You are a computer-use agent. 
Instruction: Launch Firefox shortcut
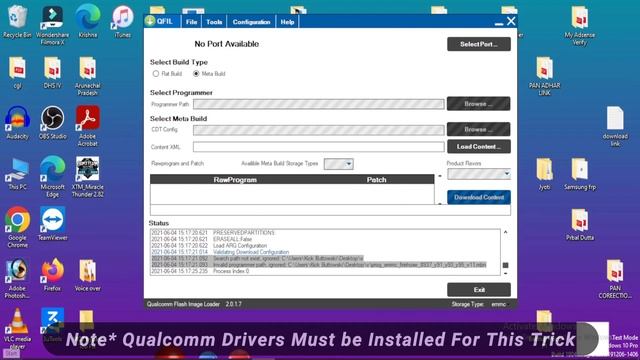coord(52,276)
